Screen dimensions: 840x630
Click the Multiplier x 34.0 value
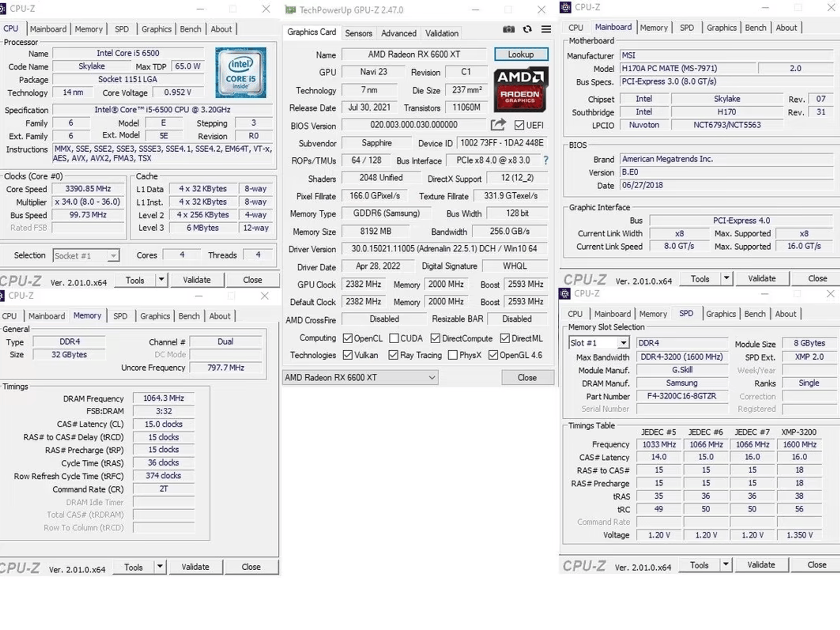(88, 202)
